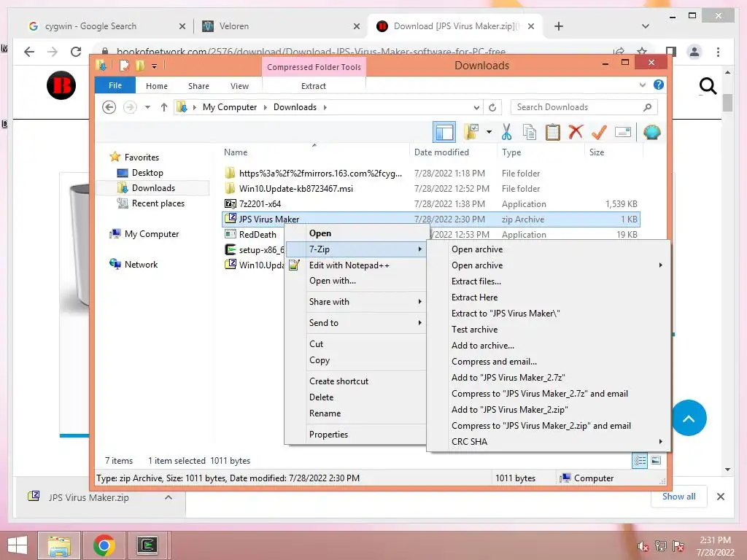
Task: Expand the Send to submenu
Action: [419, 322]
